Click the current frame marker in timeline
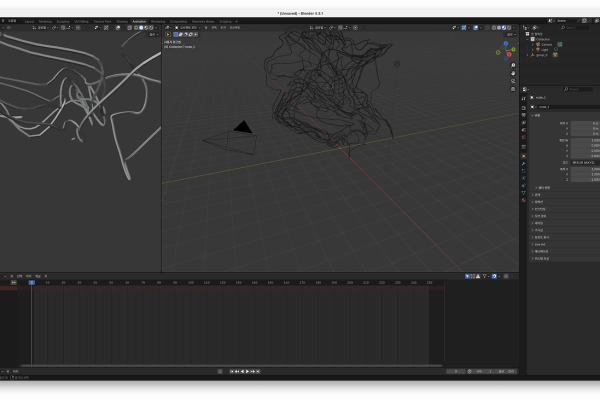 32,283
